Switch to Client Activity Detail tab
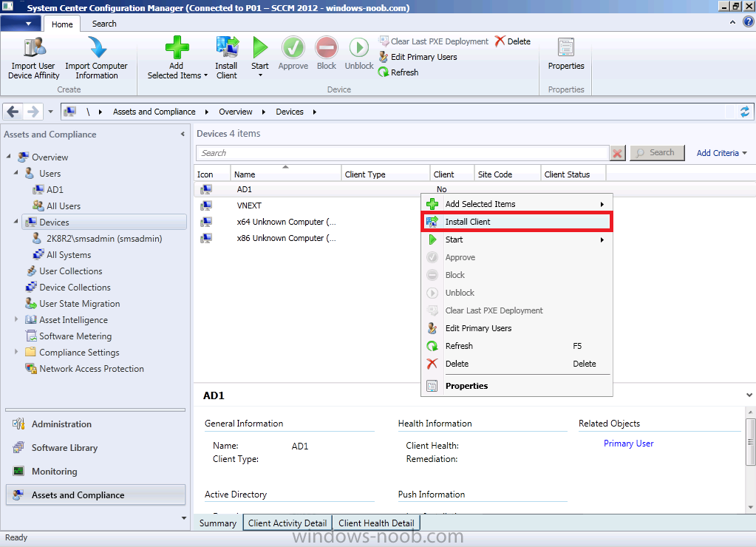756x547 pixels. 287,523
